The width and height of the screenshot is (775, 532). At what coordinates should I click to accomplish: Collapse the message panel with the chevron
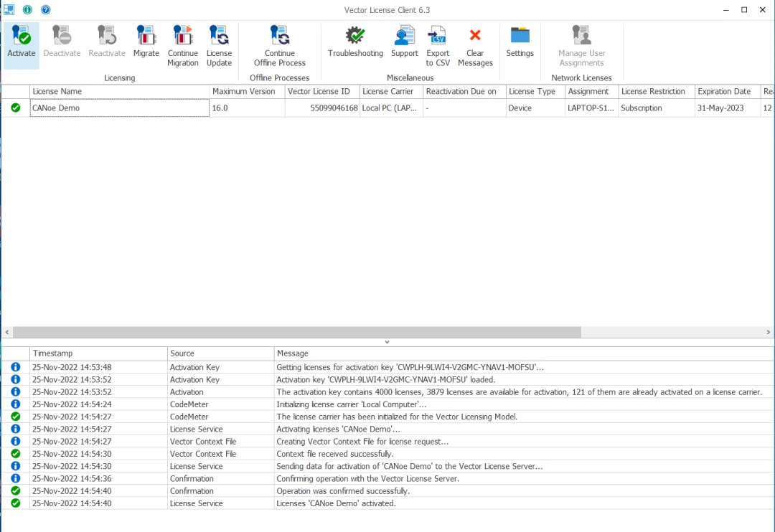387,342
